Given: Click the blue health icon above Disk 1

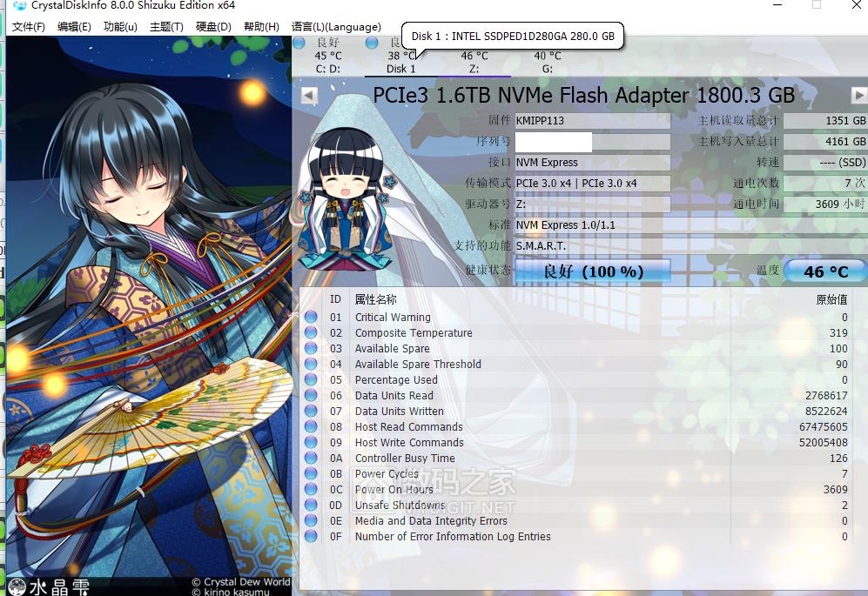Looking at the screenshot, I should tap(372, 42).
